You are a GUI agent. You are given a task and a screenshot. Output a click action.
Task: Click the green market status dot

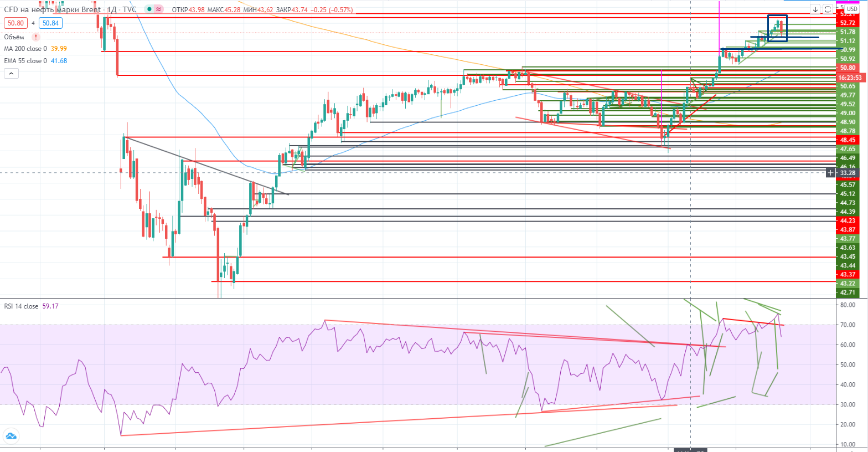[149, 9]
